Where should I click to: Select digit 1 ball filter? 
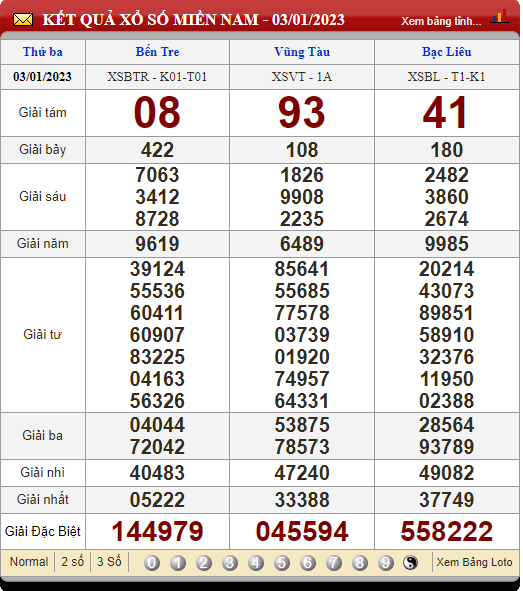tap(178, 563)
